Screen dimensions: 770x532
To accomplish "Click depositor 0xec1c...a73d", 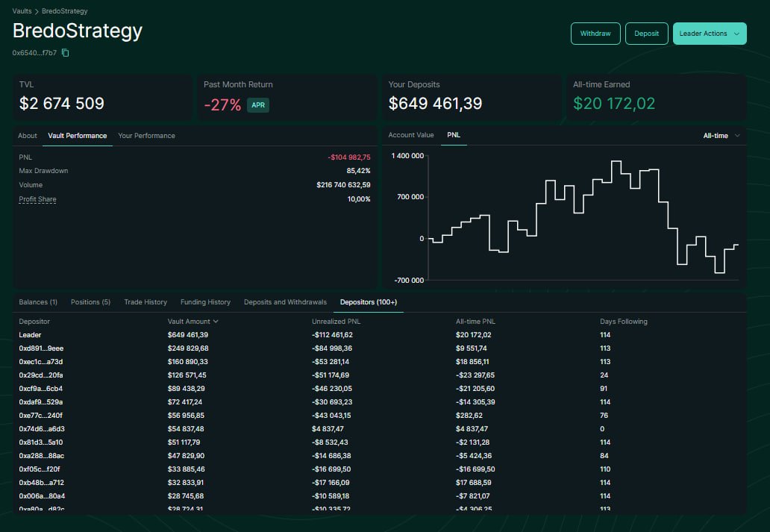I will pyautogui.click(x=41, y=362).
